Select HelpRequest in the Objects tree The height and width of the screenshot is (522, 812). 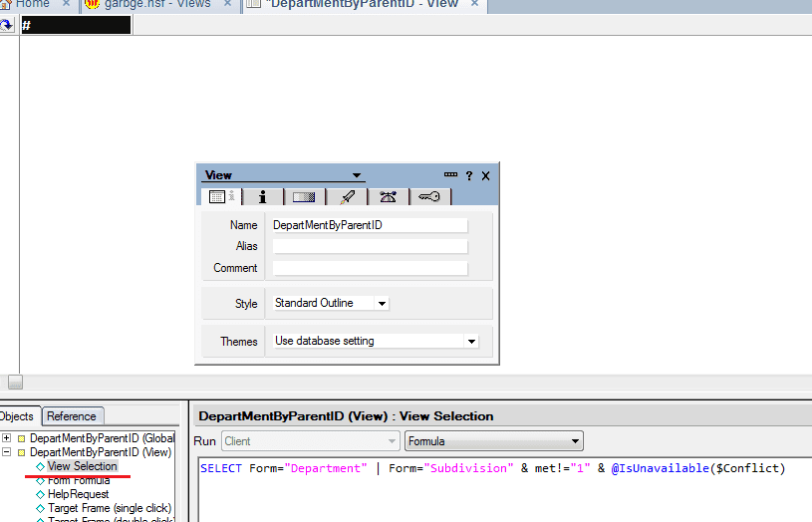(x=79, y=494)
